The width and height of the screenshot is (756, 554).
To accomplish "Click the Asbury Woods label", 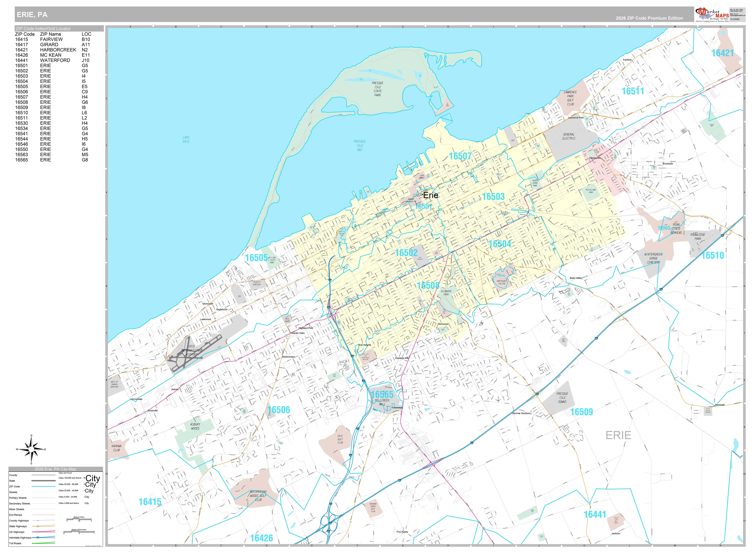I will [x=195, y=426].
